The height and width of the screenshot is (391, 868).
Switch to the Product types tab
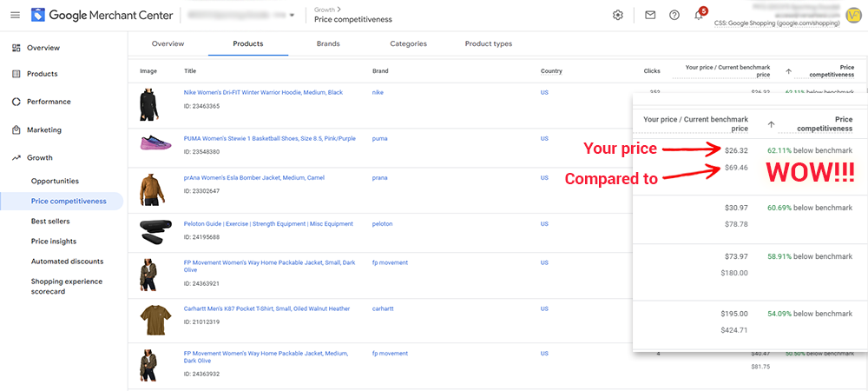pyautogui.click(x=488, y=43)
